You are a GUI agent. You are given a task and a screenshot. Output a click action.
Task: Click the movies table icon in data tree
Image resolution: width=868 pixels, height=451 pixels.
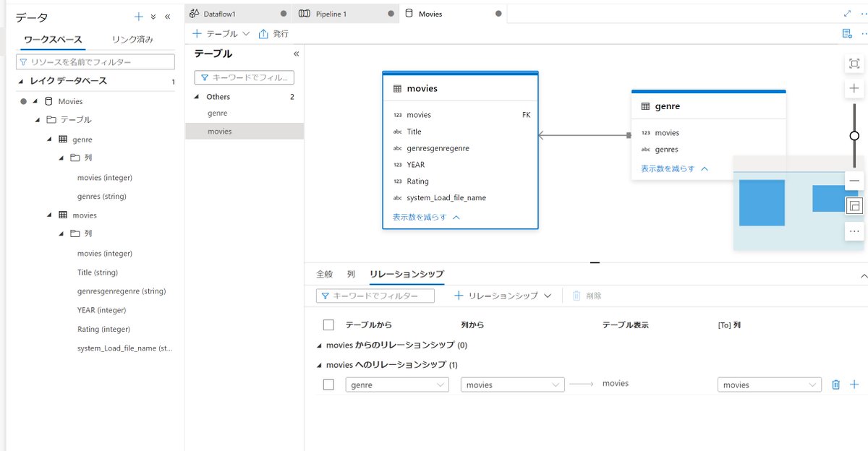click(x=63, y=215)
